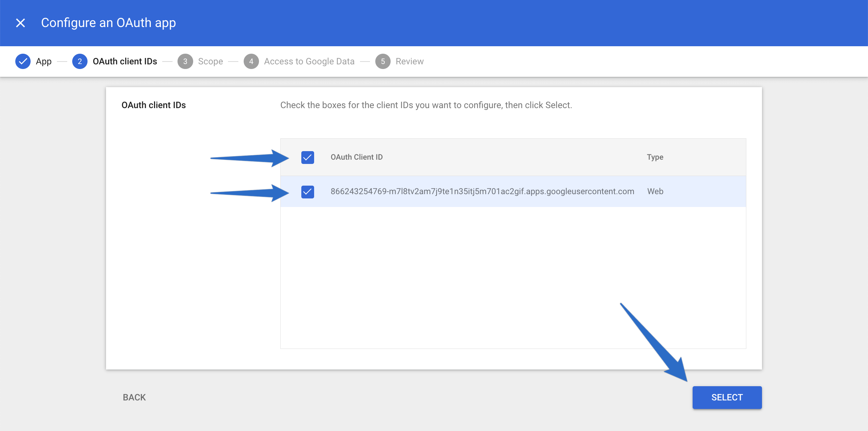Click the step 4 circle icon
The width and height of the screenshot is (868, 431).
251,62
